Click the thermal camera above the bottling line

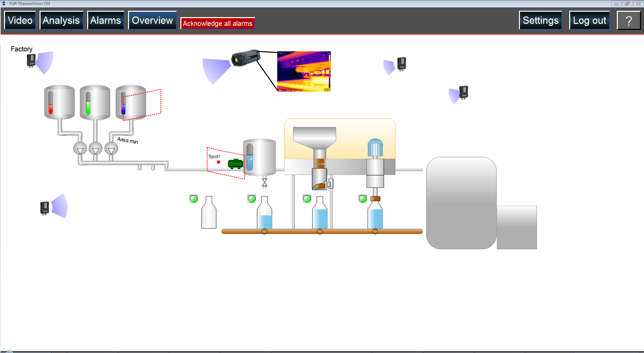pyautogui.click(x=246, y=57)
